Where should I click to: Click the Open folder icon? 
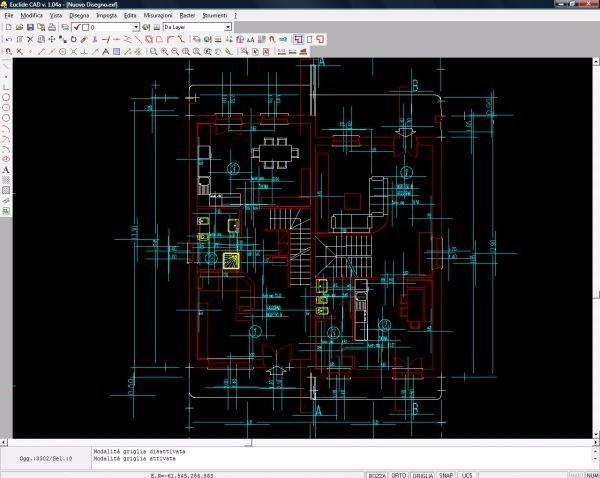[18, 27]
